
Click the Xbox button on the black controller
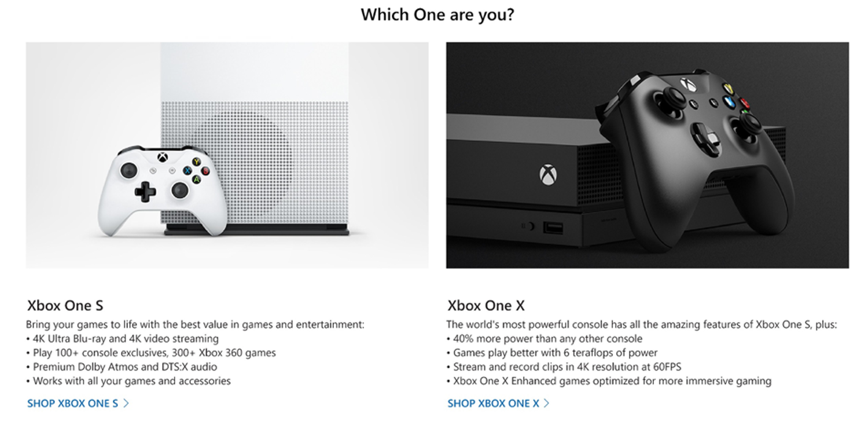click(687, 85)
